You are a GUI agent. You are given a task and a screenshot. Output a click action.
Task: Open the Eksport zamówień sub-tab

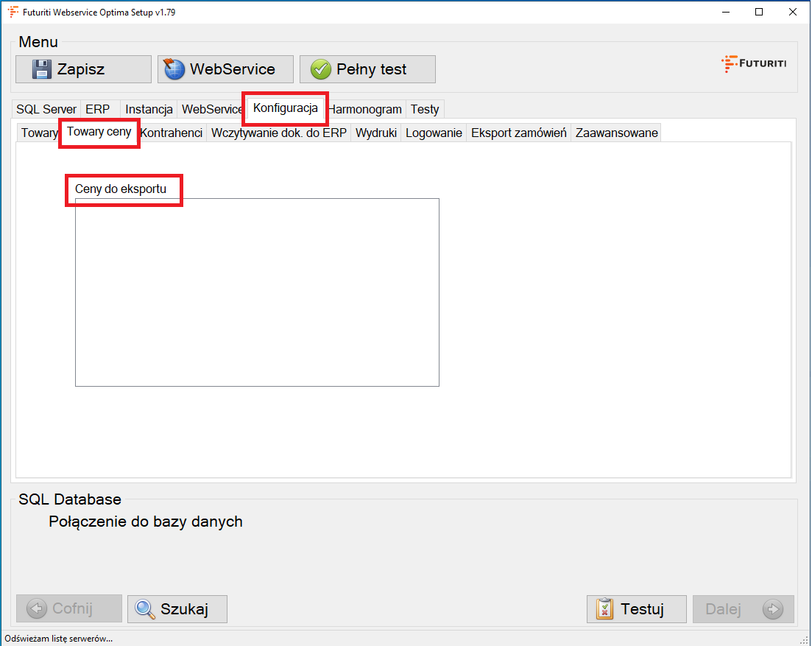(518, 133)
